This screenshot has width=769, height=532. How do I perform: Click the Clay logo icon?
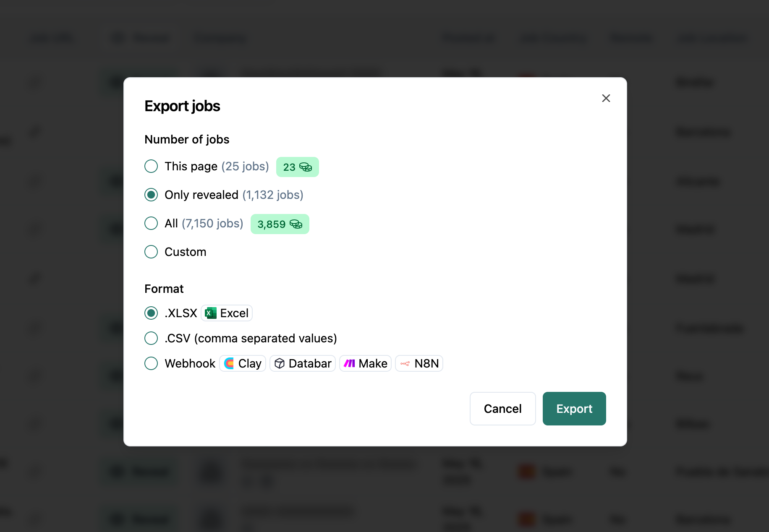click(229, 364)
